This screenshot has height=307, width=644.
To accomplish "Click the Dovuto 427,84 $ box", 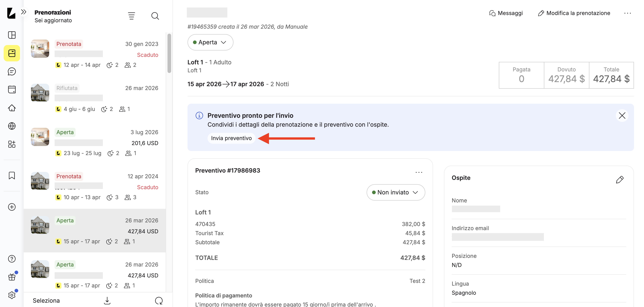I will click(566, 75).
